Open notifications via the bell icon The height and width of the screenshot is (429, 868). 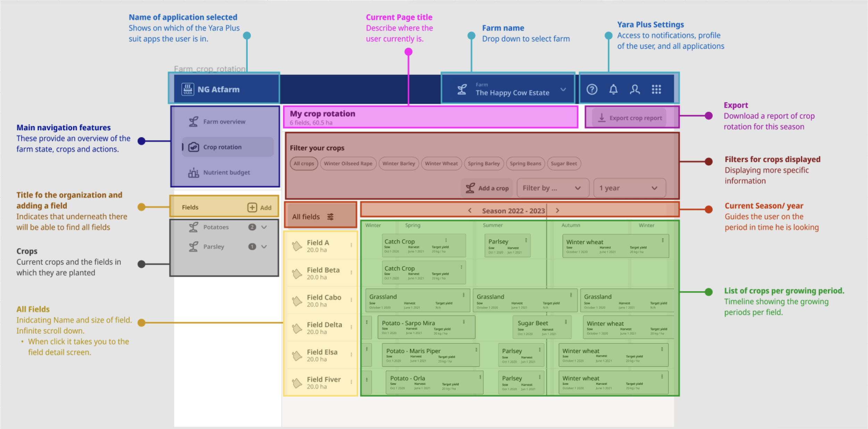click(614, 90)
